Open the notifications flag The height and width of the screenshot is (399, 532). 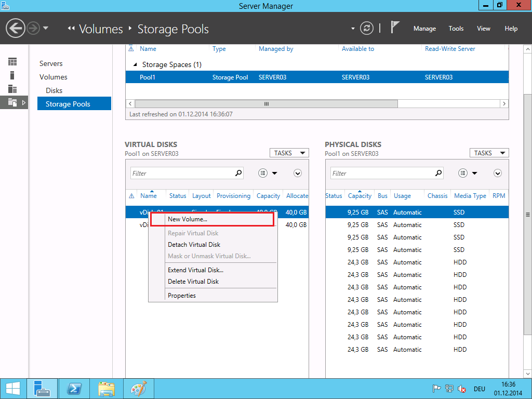(394, 27)
